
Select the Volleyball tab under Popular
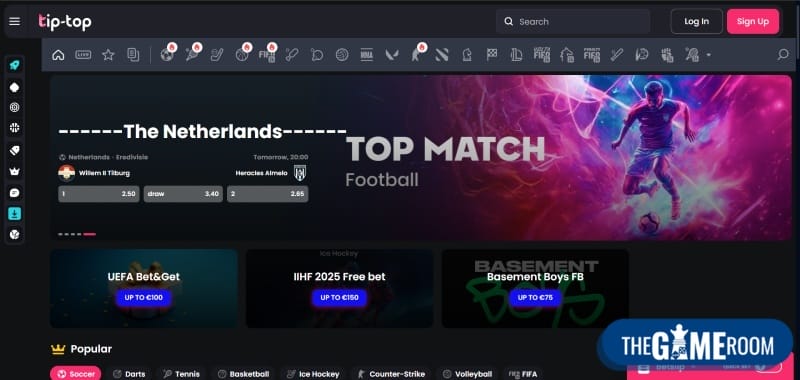pos(467,374)
